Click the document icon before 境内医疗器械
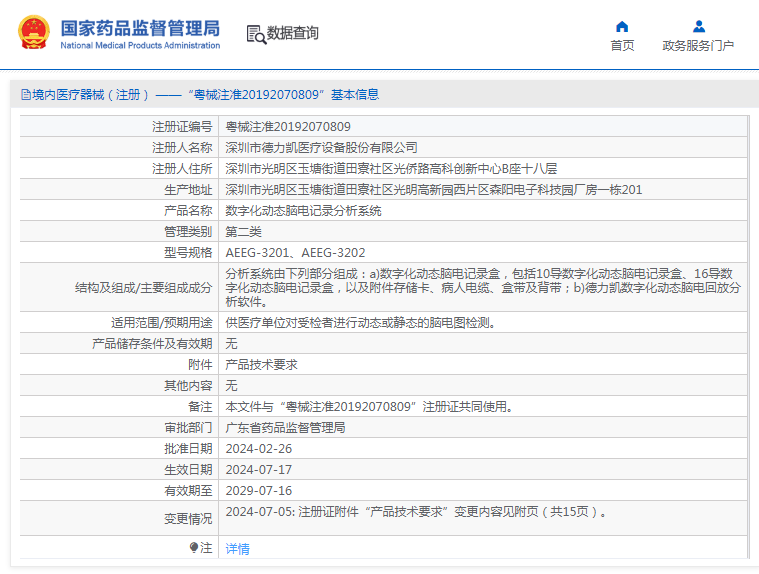Screen dimensions: 759x574 [26, 94]
